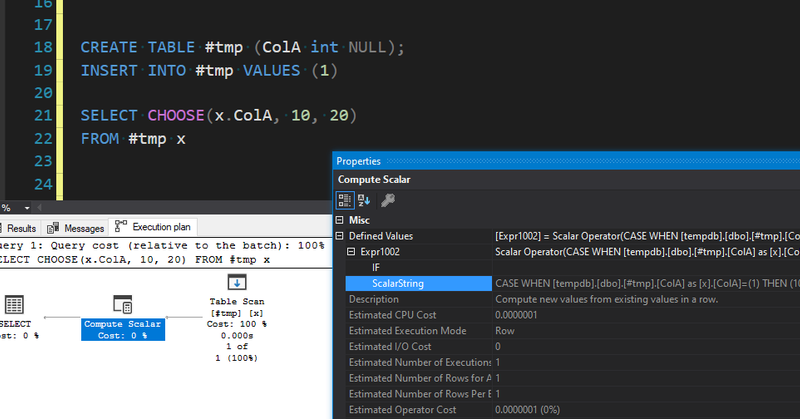The image size is (800, 419).
Task: Collapse the Misc category
Action: (340, 220)
